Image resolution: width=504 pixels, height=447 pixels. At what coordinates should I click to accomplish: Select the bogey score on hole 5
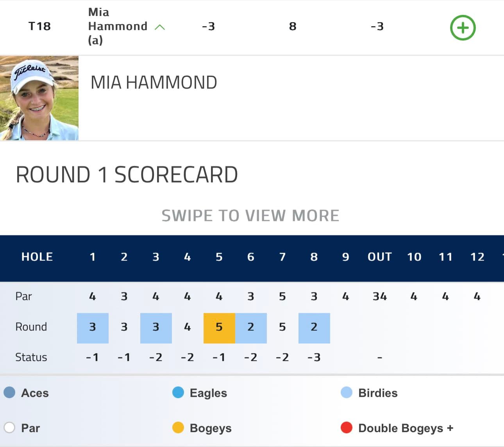pos(219,328)
